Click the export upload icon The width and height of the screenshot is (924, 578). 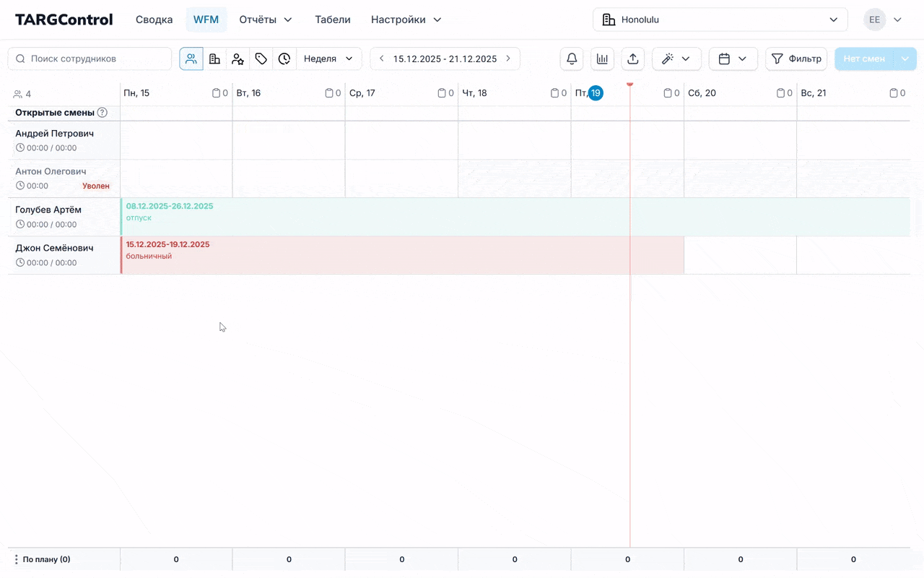[632, 59]
